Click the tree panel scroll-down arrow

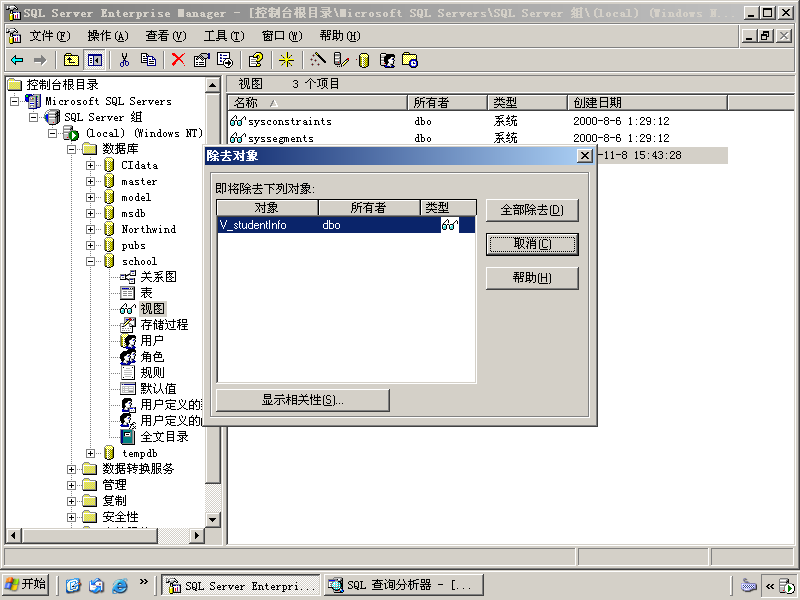tap(213, 520)
